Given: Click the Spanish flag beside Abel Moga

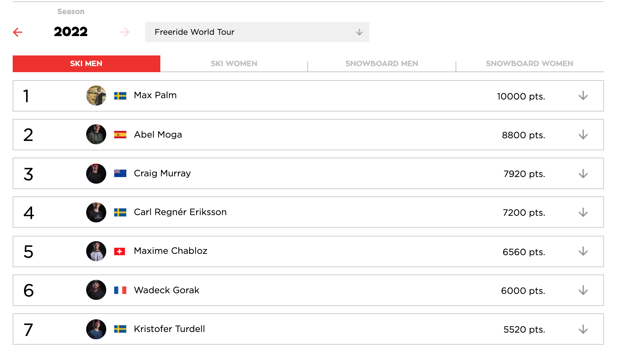Looking at the screenshot, I should [120, 135].
